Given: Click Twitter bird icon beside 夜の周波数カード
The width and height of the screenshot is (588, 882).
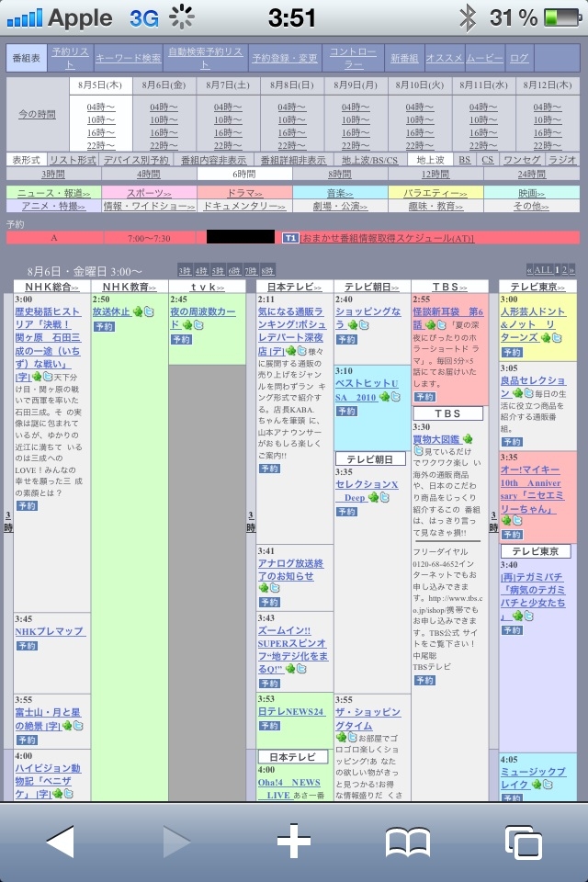Looking at the screenshot, I should (x=198, y=324).
